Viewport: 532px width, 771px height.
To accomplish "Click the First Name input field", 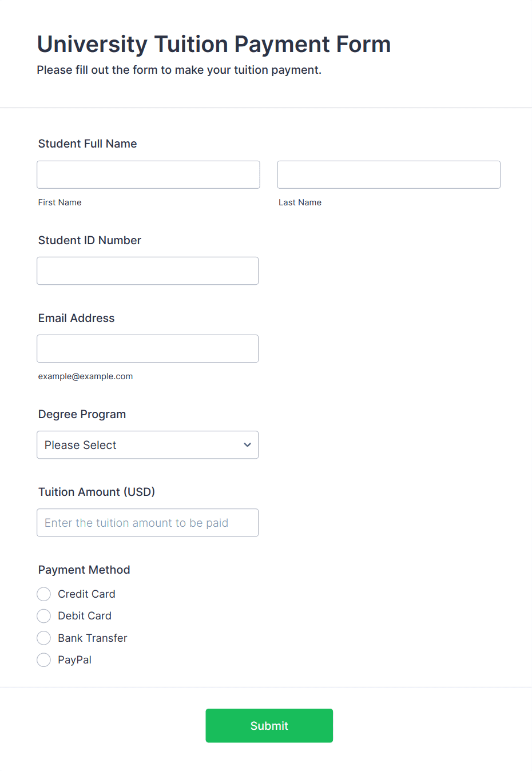I will tap(148, 174).
